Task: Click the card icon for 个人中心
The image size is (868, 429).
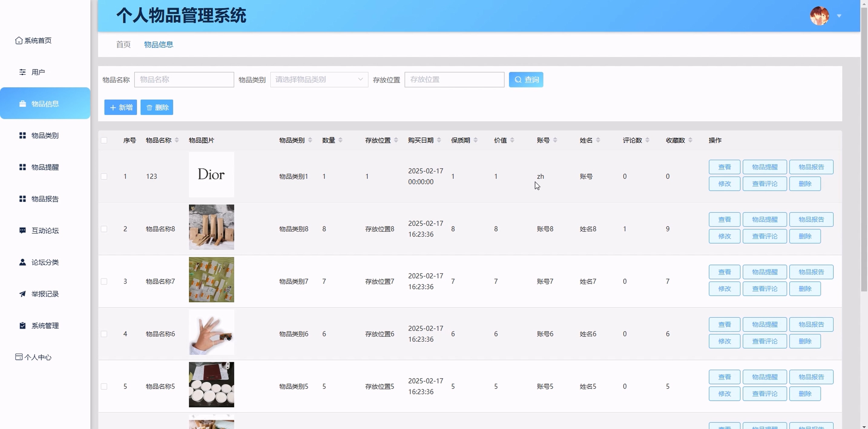Action: tap(19, 357)
